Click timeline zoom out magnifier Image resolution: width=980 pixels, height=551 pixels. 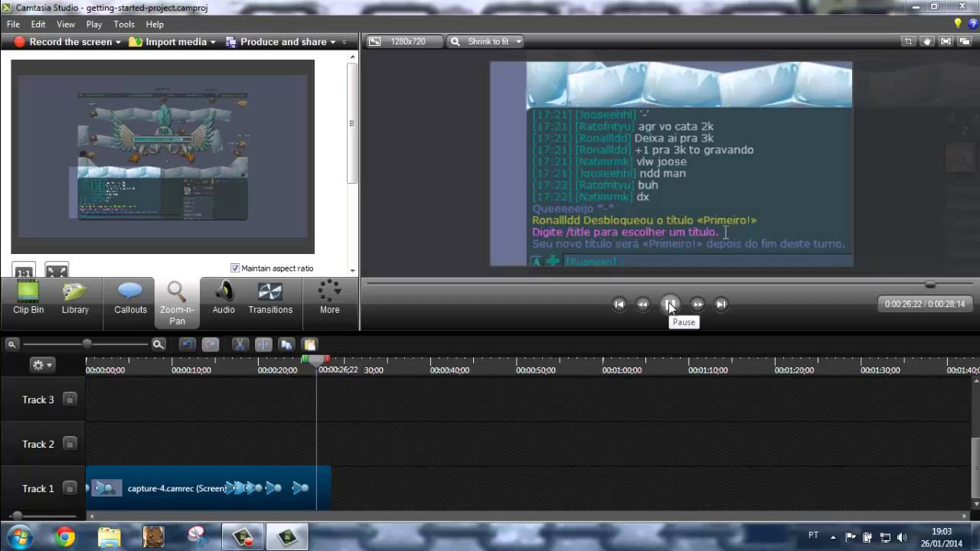point(11,344)
